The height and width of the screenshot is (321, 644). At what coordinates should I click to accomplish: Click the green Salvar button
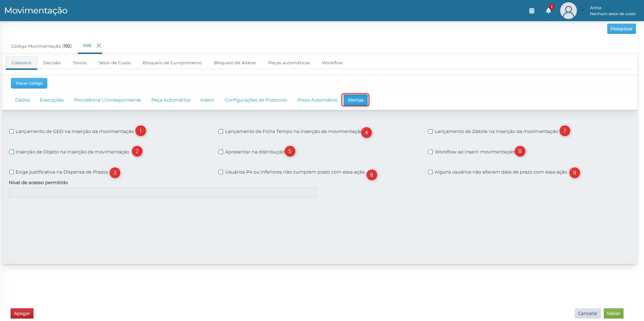(613, 313)
